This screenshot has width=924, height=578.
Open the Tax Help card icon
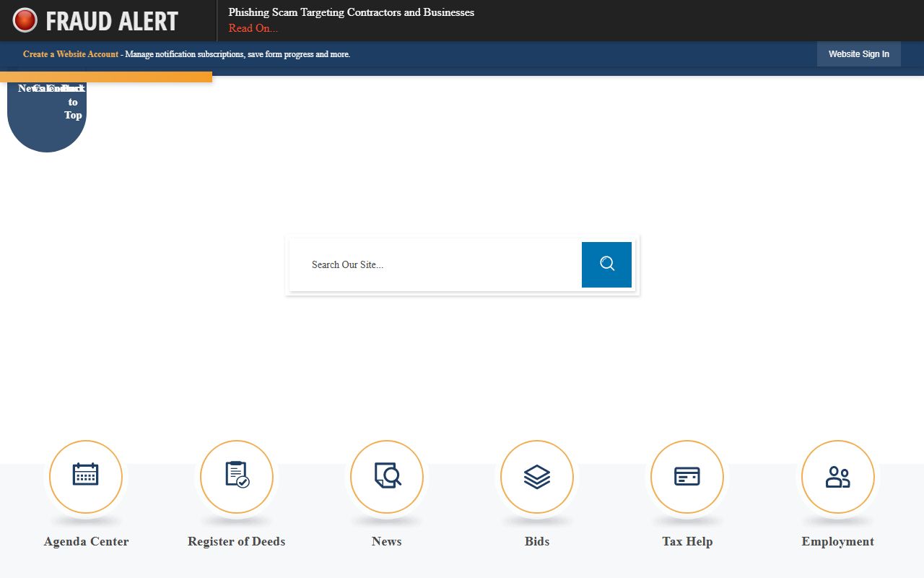(687, 477)
